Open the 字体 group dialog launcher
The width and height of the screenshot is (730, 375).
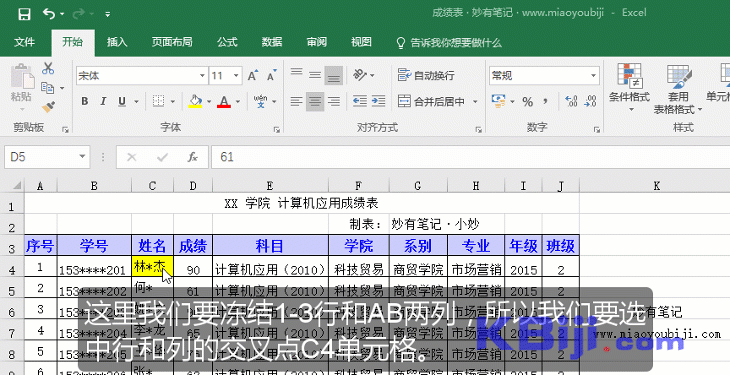pos(276,129)
